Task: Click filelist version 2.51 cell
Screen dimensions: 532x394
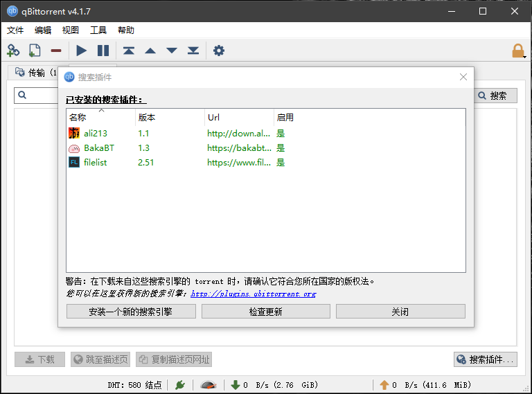Action: [x=146, y=163]
